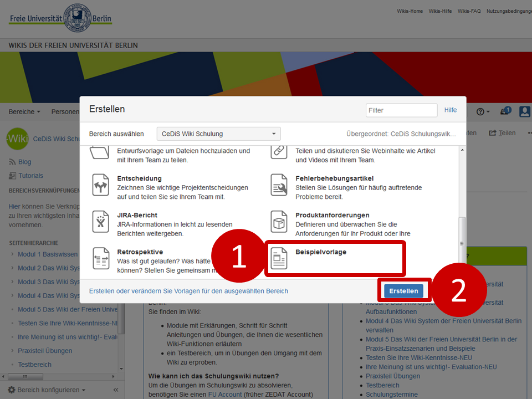
Task: Open 'Testen Sie Ihre Wiki-Kenntnisse-NEU' content link
Action: click(x=419, y=357)
